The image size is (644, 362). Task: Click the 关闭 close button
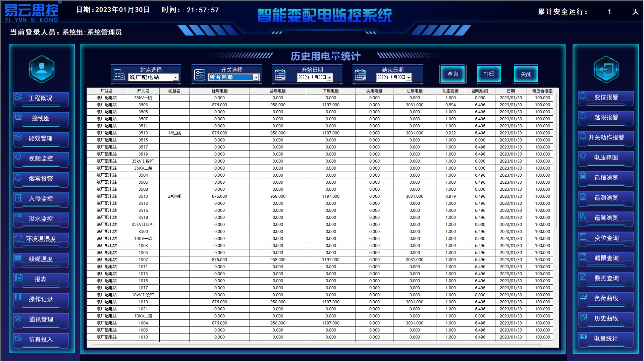point(525,74)
